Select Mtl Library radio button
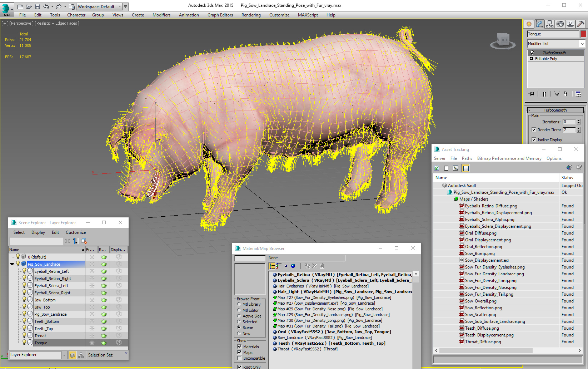Image resolution: width=588 pixels, height=369 pixels. coord(239,304)
